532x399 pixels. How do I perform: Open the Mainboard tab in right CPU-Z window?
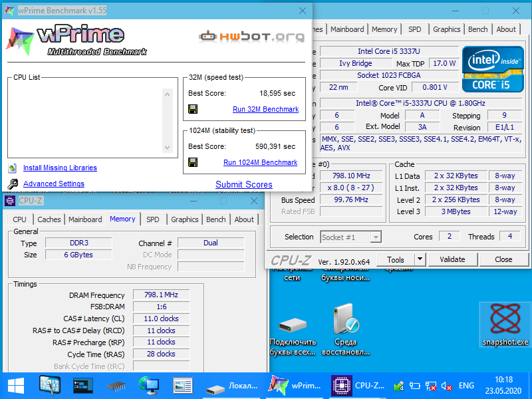coord(347,29)
